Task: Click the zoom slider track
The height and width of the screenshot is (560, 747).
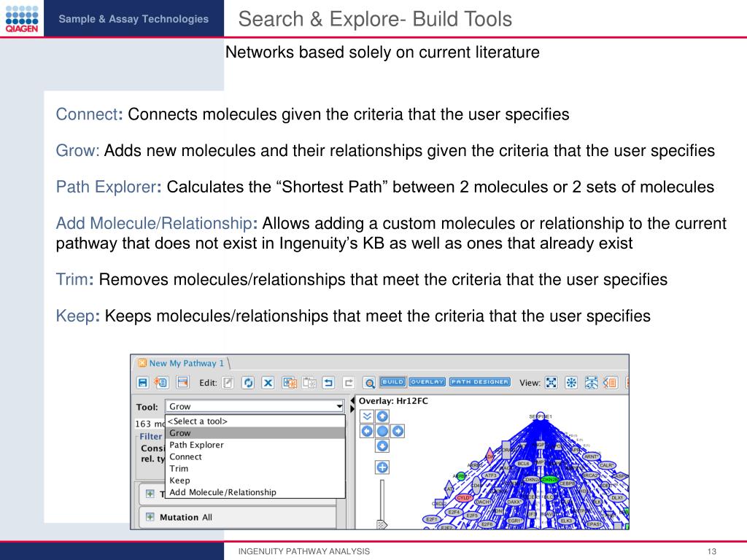Action: click(382, 499)
